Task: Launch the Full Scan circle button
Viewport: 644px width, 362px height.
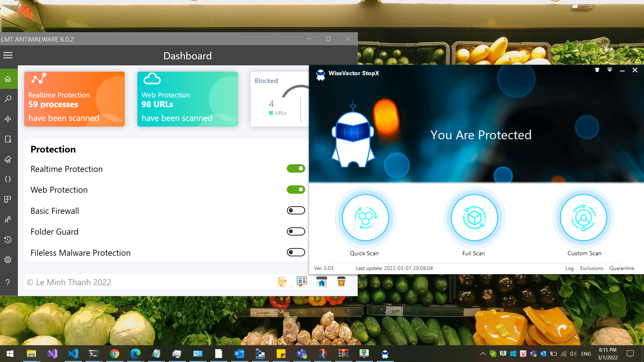Action: point(474,218)
